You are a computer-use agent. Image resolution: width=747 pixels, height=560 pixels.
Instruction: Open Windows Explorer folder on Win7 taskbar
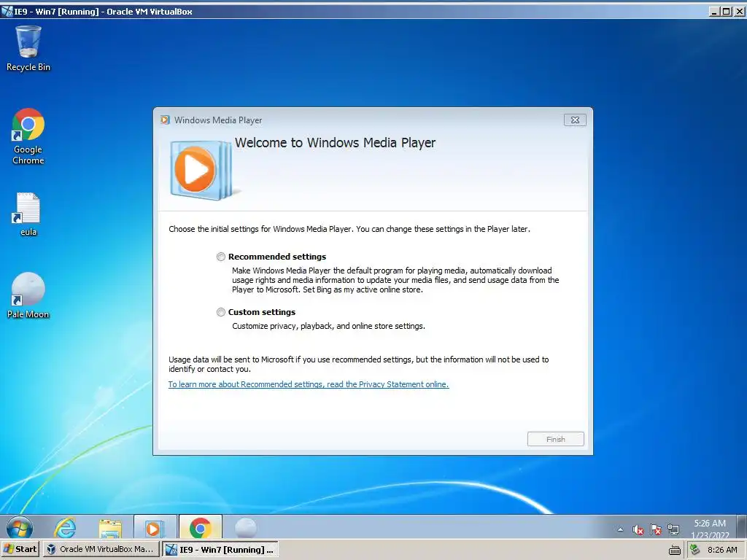click(110, 528)
